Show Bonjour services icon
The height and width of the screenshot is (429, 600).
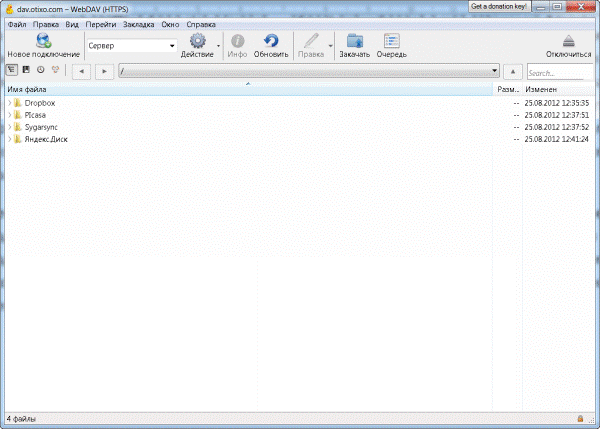coord(55,70)
